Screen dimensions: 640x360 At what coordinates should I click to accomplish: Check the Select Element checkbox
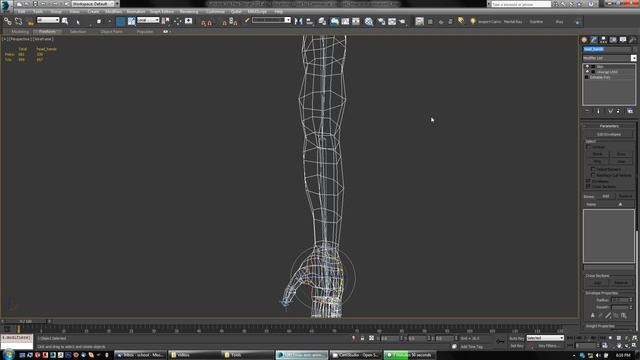tap(593, 169)
